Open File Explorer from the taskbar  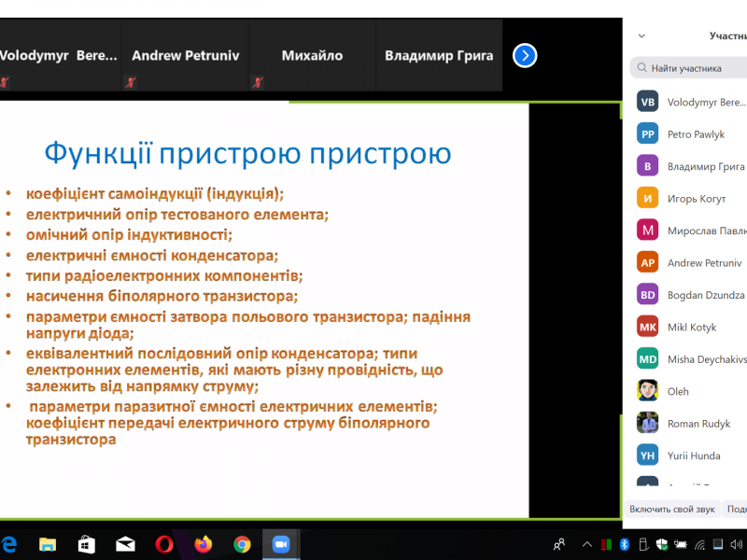point(48,544)
